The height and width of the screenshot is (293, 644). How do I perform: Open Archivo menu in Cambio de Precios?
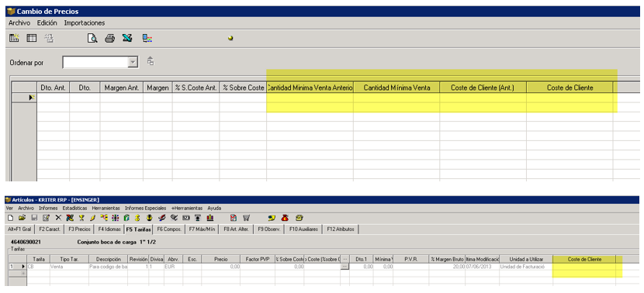point(19,23)
